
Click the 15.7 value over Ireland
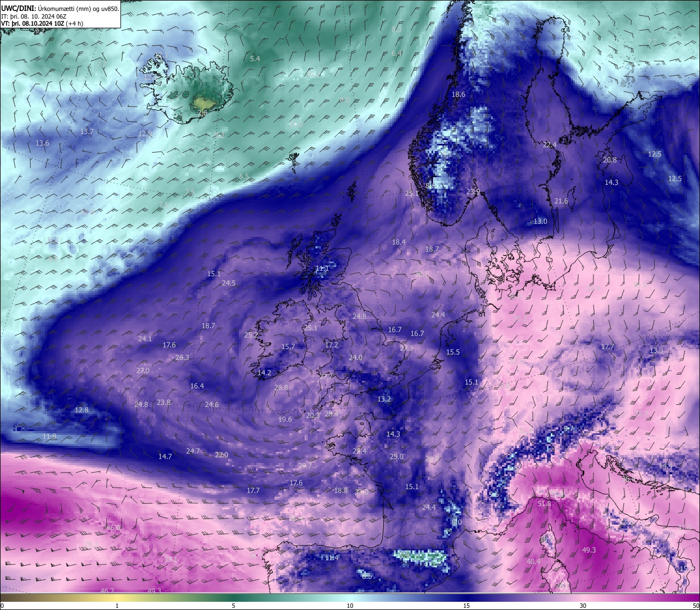pos(288,346)
